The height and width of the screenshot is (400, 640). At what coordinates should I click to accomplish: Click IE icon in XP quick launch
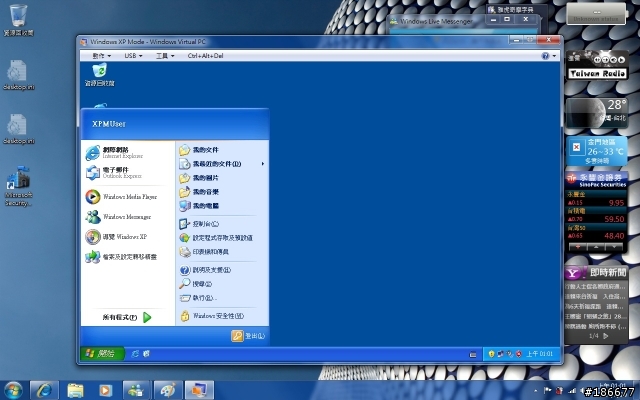[x=135, y=354]
